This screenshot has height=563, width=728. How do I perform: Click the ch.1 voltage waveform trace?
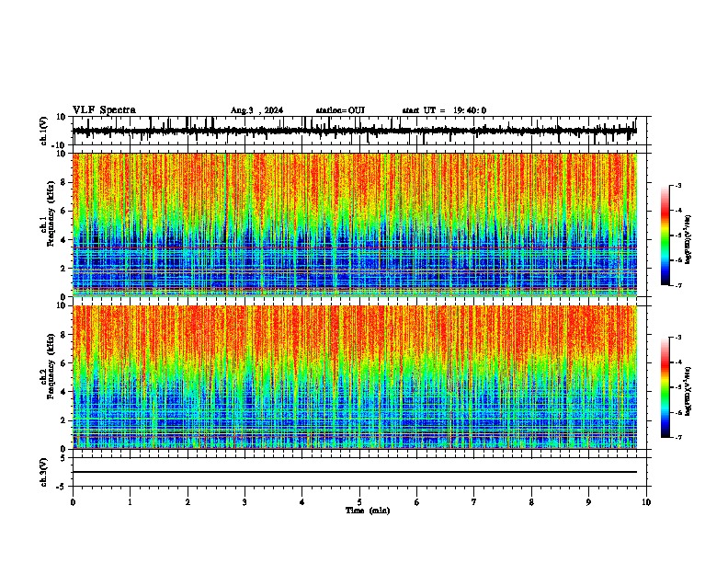pos(354,131)
